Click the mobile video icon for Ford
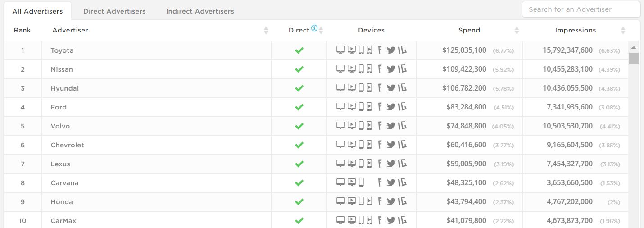This screenshot has width=644, height=228. point(369,107)
